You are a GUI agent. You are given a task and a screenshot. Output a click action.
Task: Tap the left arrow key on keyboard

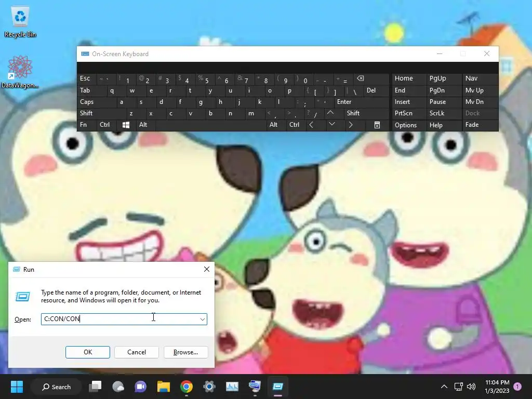(x=311, y=125)
